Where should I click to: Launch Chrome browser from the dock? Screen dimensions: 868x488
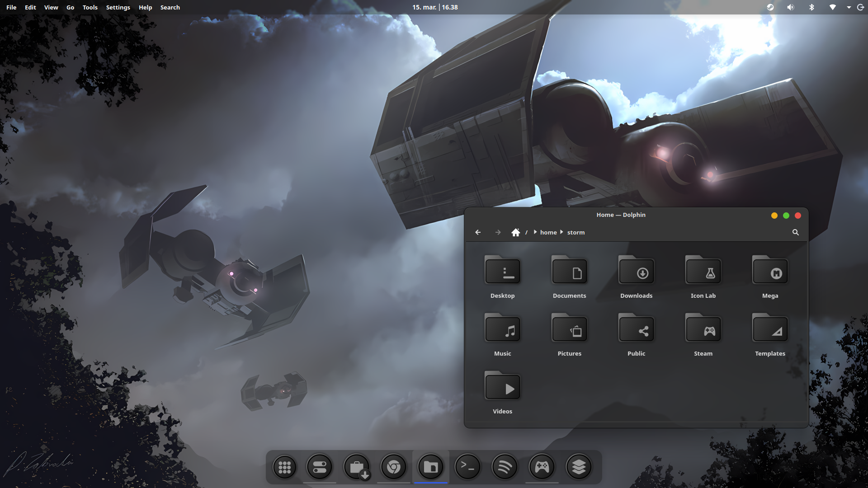[x=394, y=467]
